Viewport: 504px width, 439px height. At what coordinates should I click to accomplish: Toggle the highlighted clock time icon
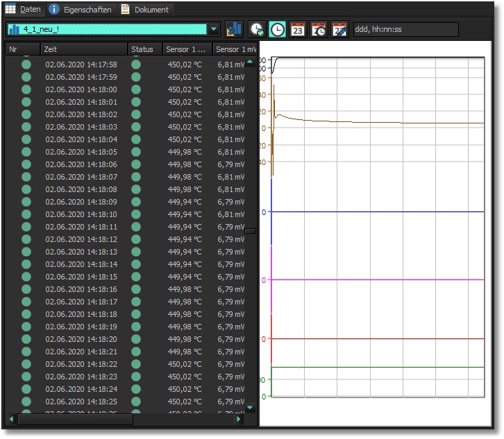coord(277,30)
